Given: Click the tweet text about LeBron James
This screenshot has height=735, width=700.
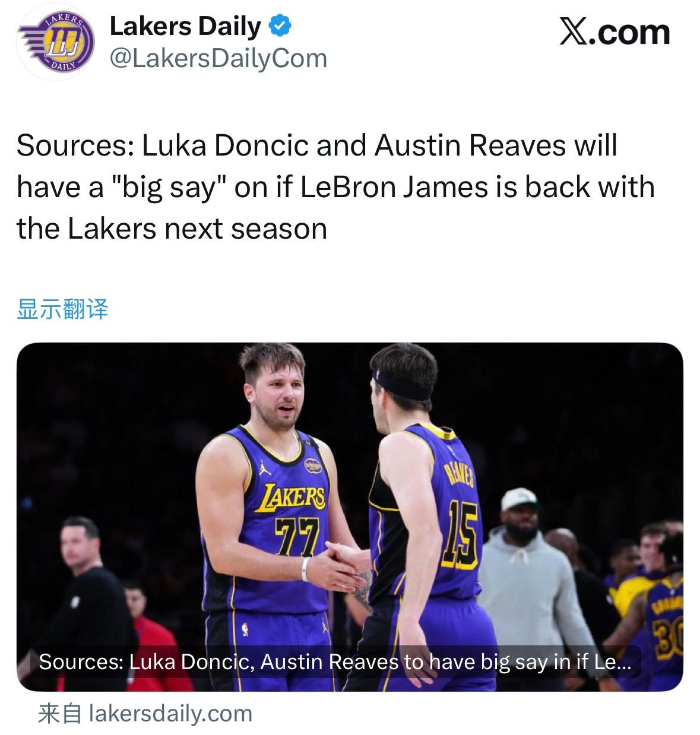Looking at the screenshot, I should 335,185.
